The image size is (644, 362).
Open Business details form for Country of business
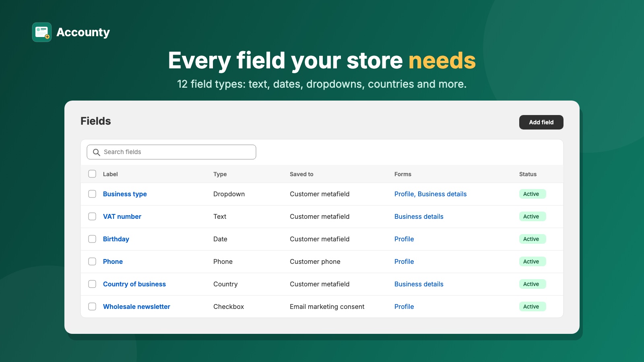pos(419,284)
